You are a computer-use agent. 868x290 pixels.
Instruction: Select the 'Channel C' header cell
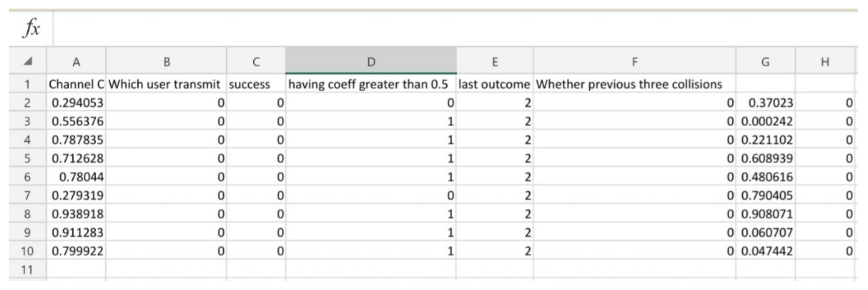click(76, 84)
